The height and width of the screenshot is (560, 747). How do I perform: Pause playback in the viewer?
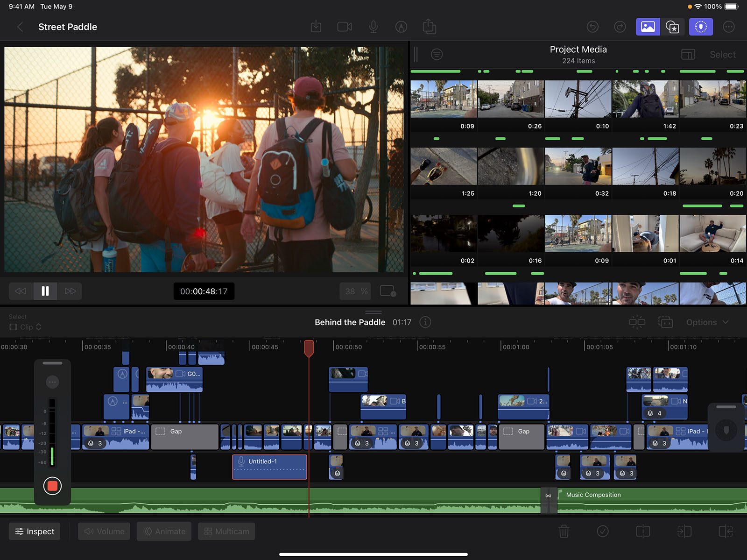coord(45,291)
